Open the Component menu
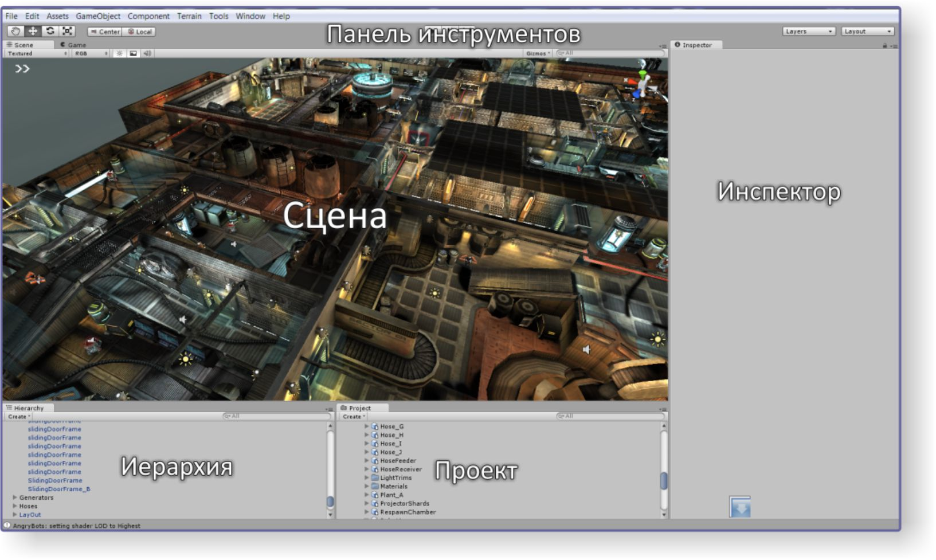Image resolution: width=936 pixels, height=560 pixels. pos(148,16)
